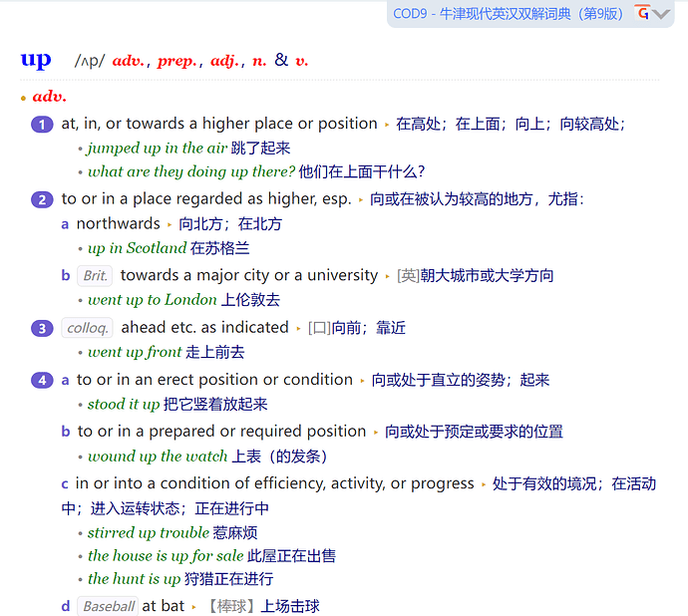Image resolution: width=688 pixels, height=616 pixels.
Task: Click the "colloq." usage label
Action: click(x=87, y=328)
